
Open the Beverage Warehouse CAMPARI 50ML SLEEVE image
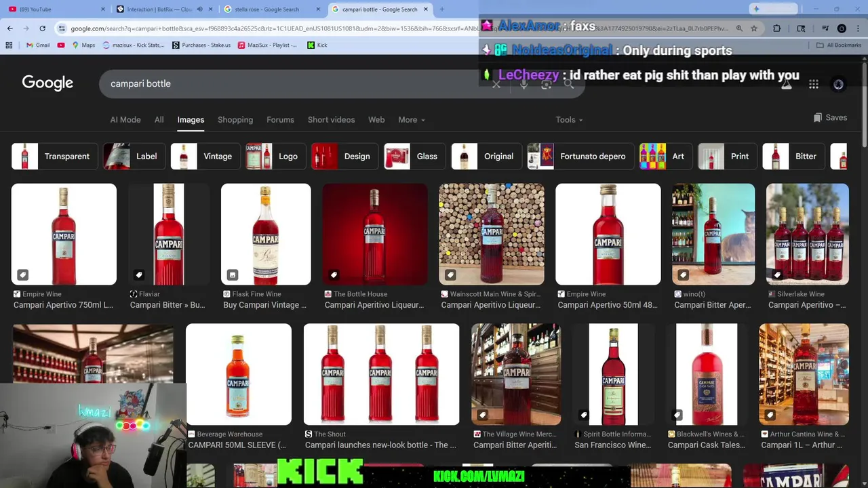[x=239, y=374]
